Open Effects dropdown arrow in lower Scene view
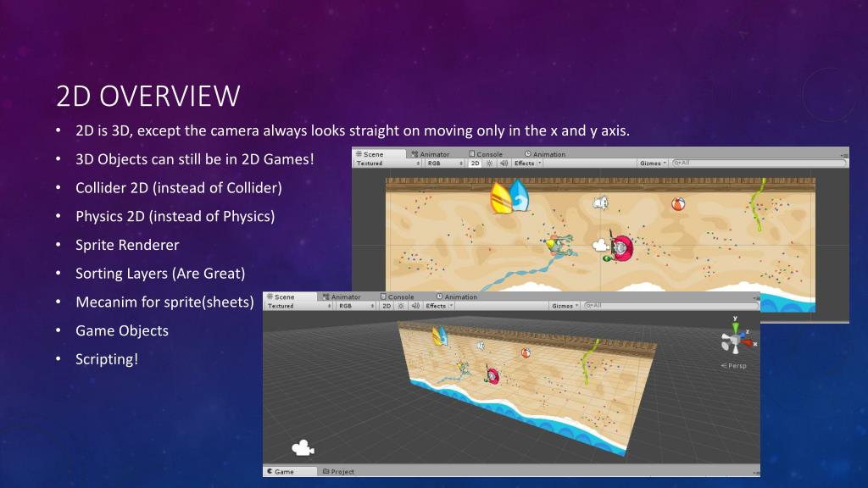868x488 pixels. (x=451, y=306)
